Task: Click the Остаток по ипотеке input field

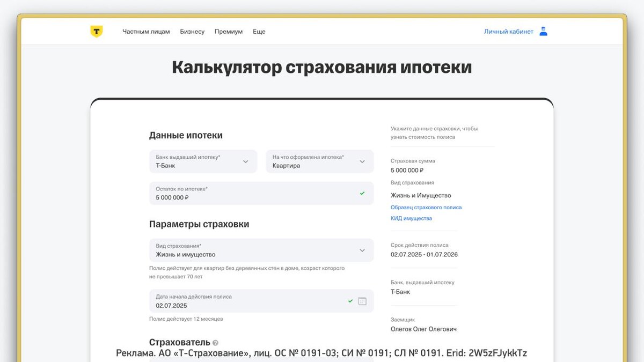Action: pos(261,193)
